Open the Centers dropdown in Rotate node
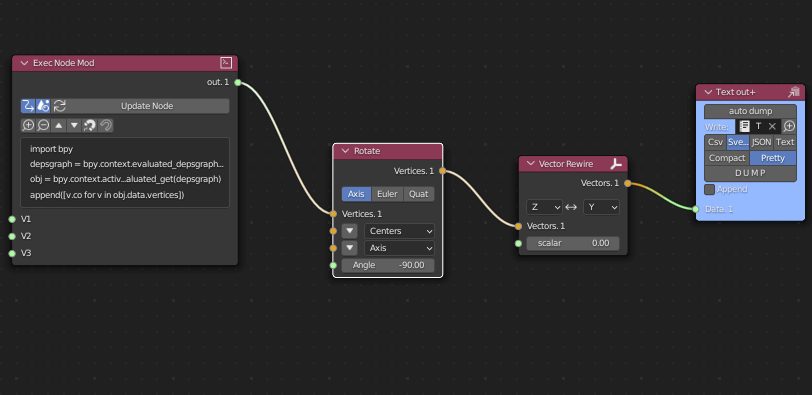Screen dimensions: 812x395 click(x=399, y=231)
